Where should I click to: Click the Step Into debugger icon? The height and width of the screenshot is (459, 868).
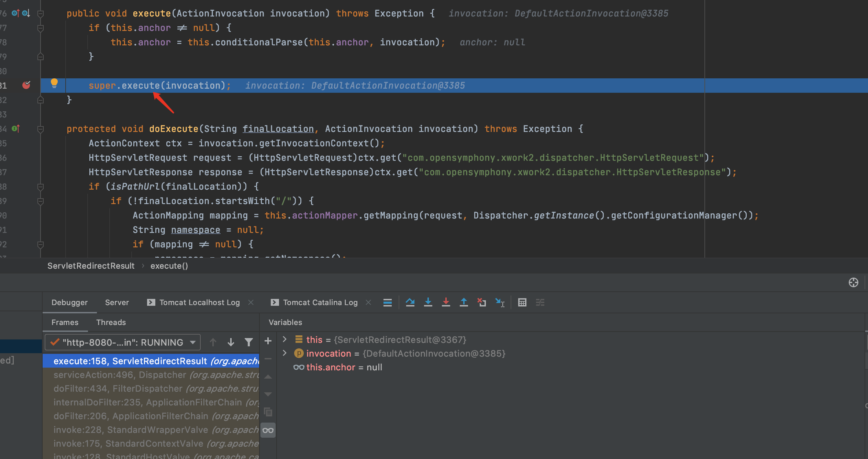tap(428, 302)
